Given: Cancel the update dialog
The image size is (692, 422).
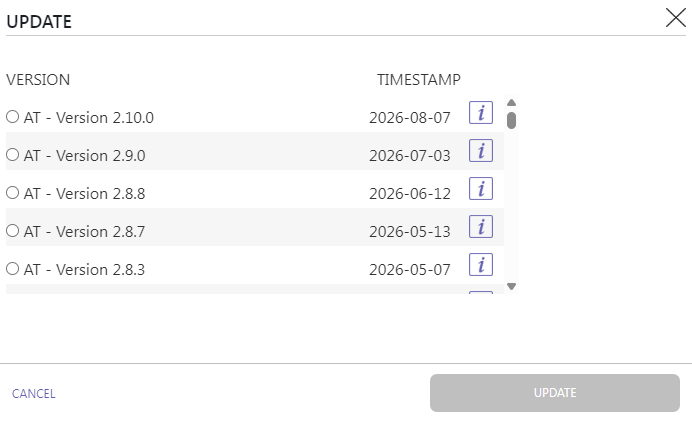Looking at the screenshot, I should (x=34, y=393).
